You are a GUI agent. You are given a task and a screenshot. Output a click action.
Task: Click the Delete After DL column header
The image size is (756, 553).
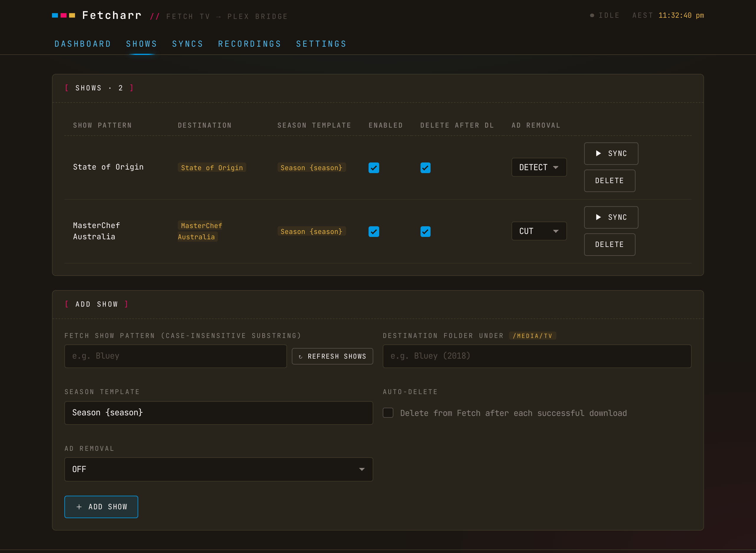click(457, 126)
